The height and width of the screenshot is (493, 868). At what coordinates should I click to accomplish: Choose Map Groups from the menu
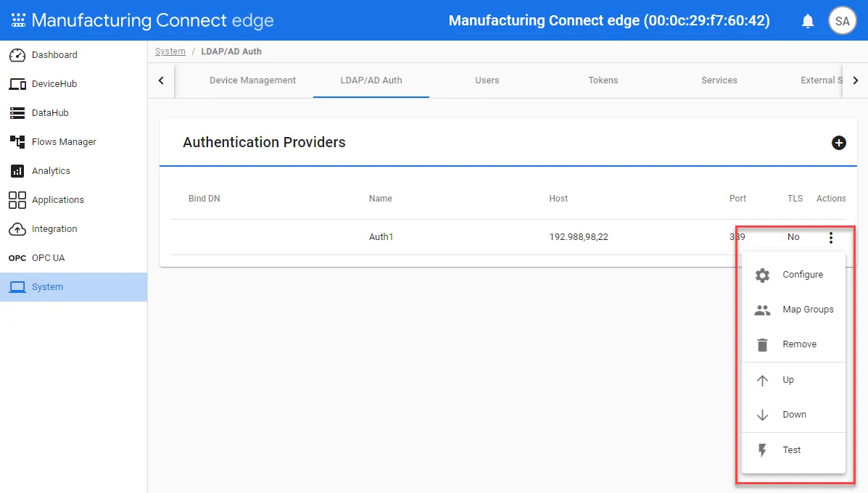[x=793, y=310]
